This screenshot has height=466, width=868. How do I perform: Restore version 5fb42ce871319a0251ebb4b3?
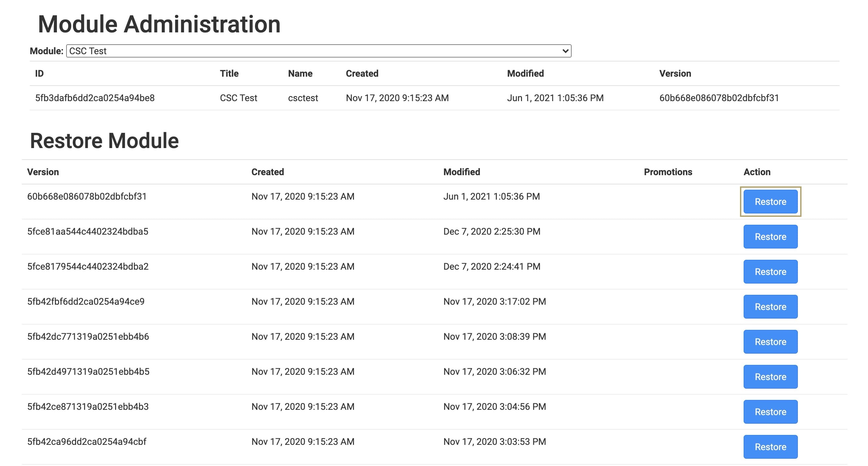click(770, 412)
